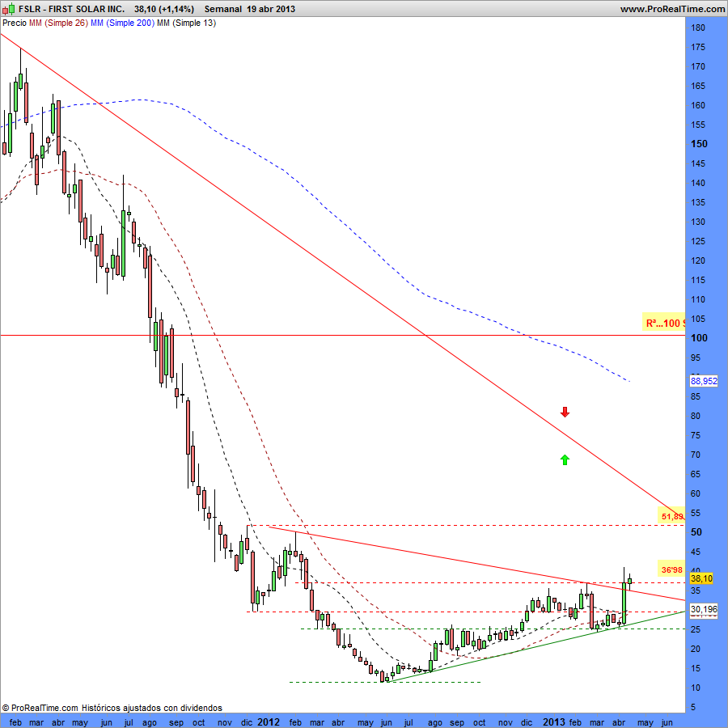This screenshot has height=728, width=728.
Task: Click the '10' price axis label
Action: click(696, 688)
